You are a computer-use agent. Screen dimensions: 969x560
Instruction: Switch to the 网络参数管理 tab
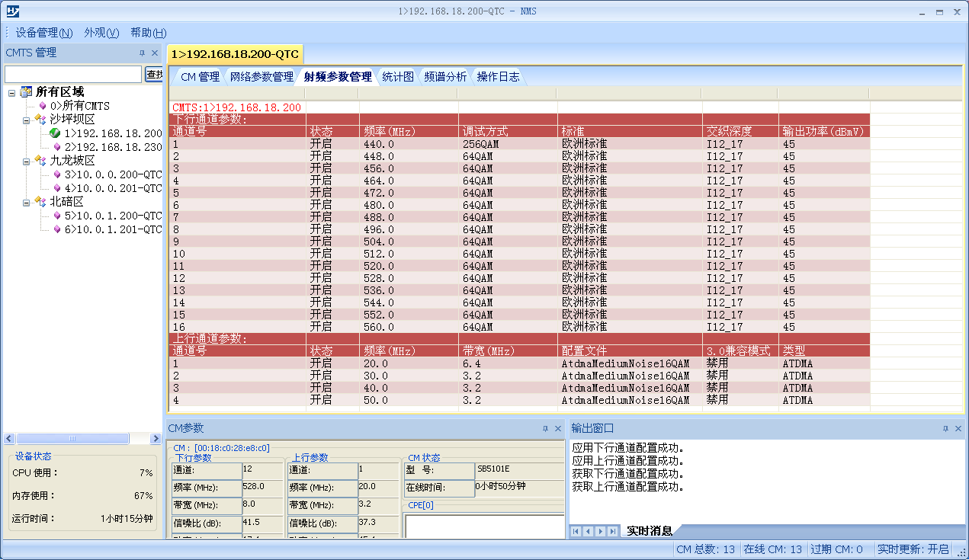(262, 76)
